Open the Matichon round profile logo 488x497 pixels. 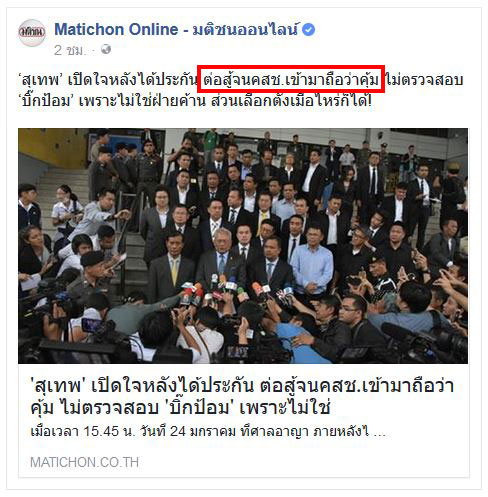pos(32,32)
